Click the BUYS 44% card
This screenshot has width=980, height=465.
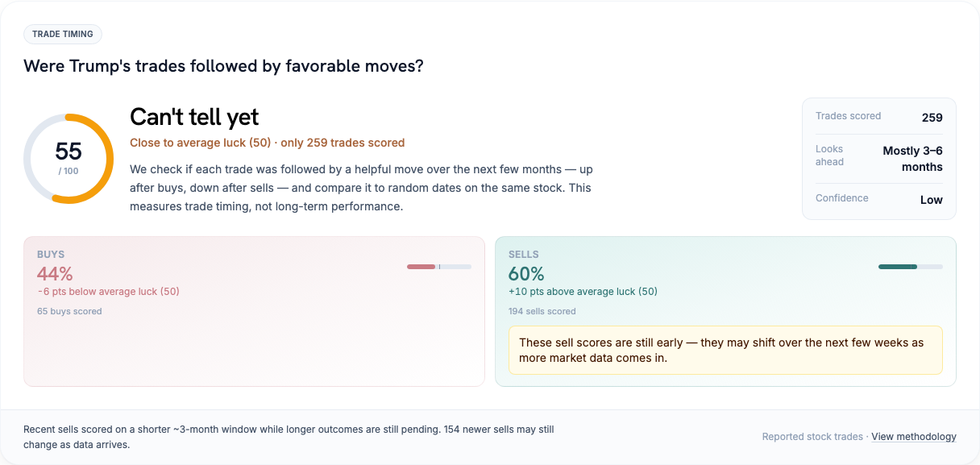254,311
